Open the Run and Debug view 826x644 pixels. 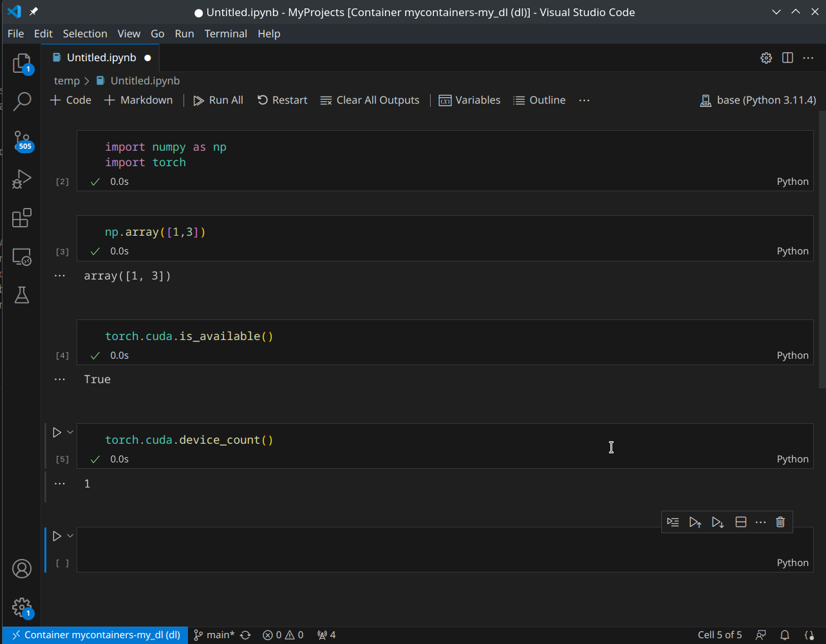point(22,179)
